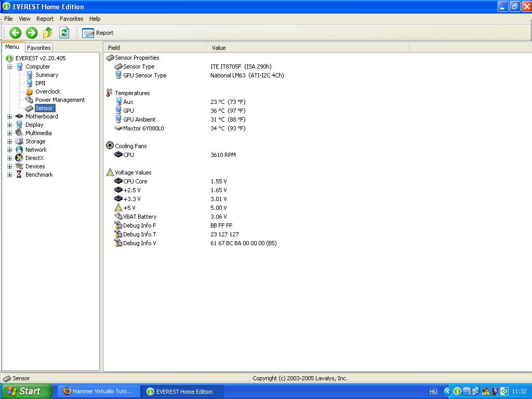Viewport: 532px width, 399px height.
Task: Select the CPU fan 3610 RPM value
Action: click(x=223, y=155)
